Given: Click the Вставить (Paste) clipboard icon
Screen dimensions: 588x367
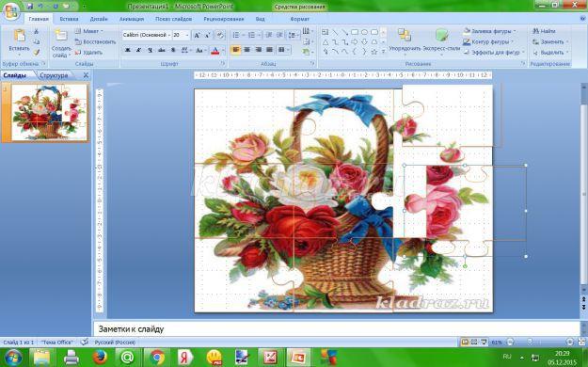Looking at the screenshot, I should (19, 36).
